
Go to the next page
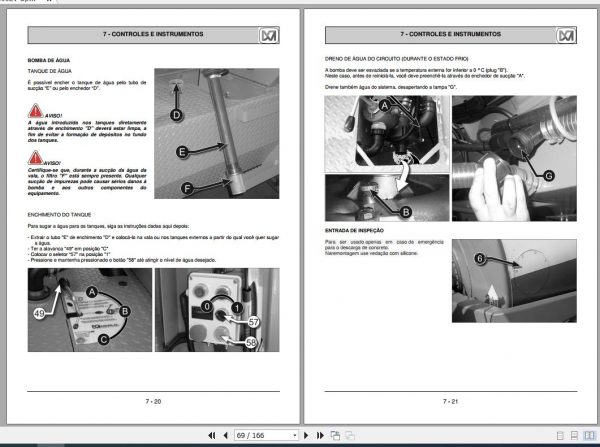pyautogui.click(x=306, y=436)
